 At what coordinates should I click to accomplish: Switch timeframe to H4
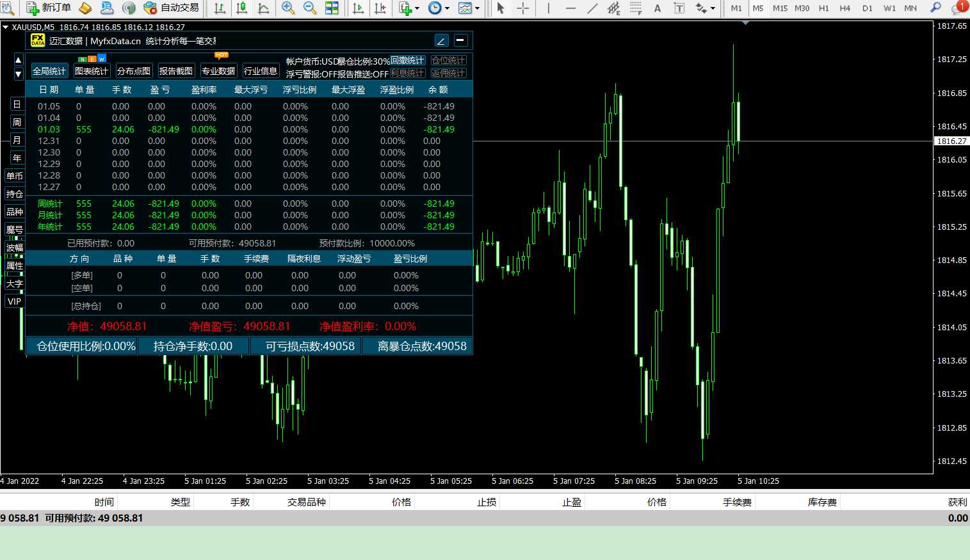pyautogui.click(x=845, y=8)
